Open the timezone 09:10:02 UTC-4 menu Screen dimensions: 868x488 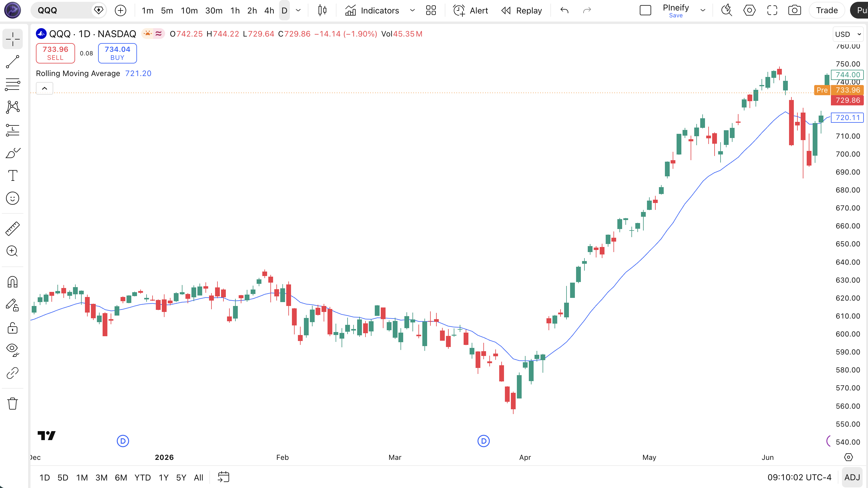[799, 477]
